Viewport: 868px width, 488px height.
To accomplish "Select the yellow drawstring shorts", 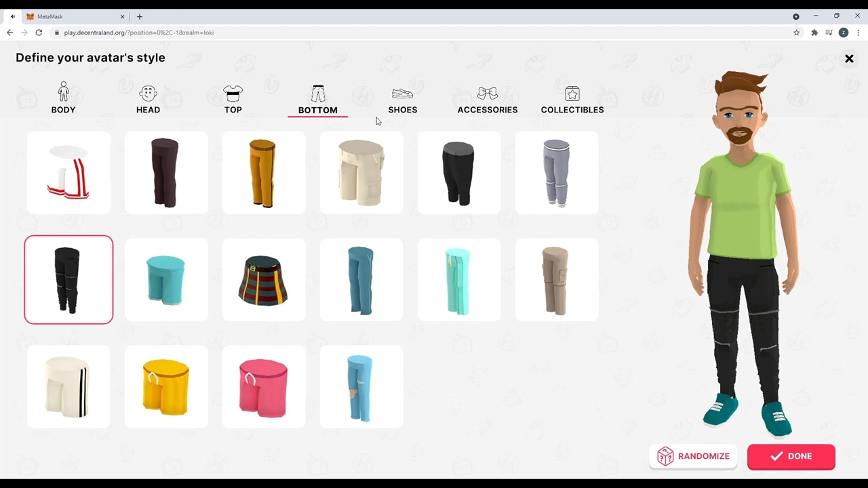I will pos(166,387).
